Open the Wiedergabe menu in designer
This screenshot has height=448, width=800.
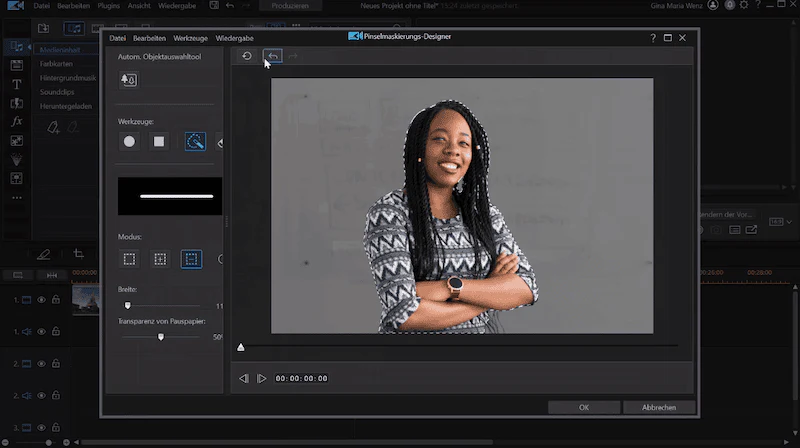234,38
